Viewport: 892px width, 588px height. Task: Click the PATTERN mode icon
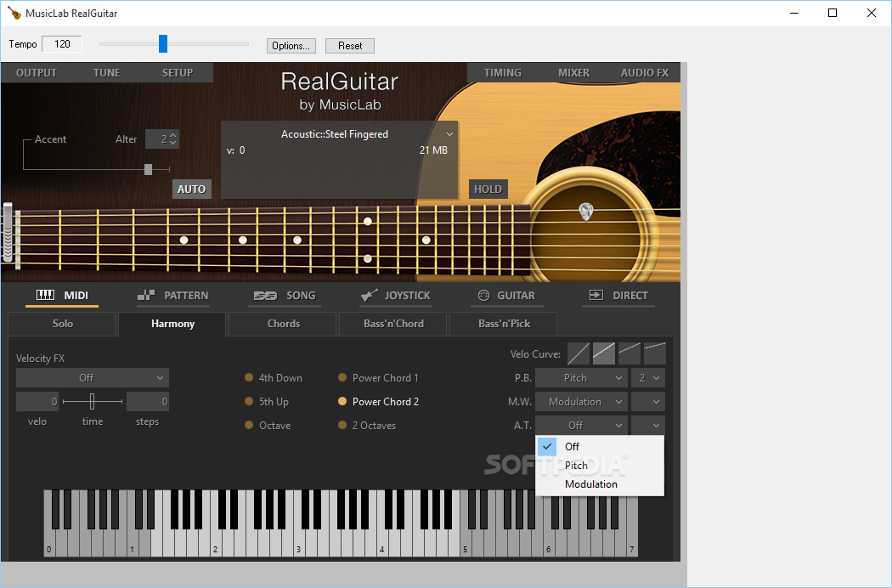[146, 295]
